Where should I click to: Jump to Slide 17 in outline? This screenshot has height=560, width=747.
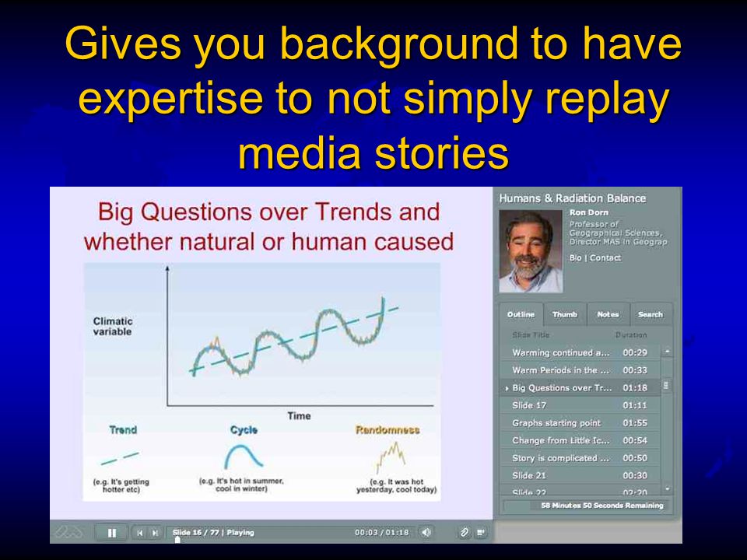(x=580, y=405)
